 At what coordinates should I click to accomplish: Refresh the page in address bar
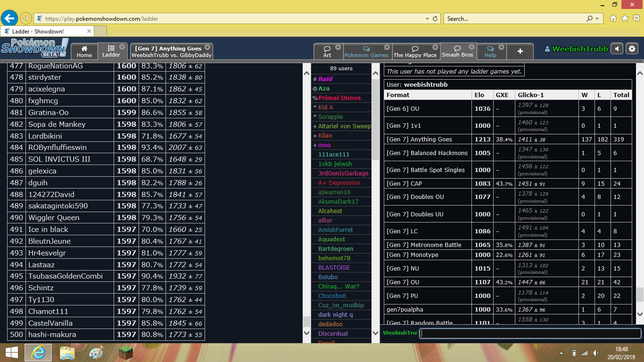pos(435,19)
